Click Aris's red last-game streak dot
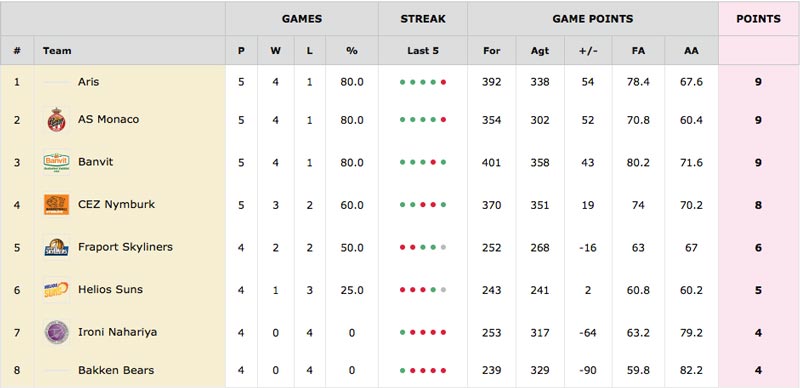The image size is (800, 388). pyautogui.click(x=443, y=82)
